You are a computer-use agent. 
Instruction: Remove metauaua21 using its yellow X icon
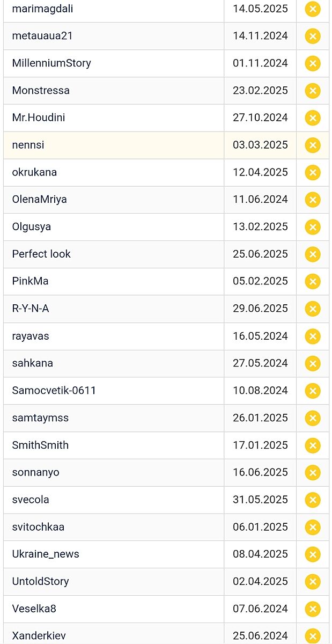coord(313,36)
